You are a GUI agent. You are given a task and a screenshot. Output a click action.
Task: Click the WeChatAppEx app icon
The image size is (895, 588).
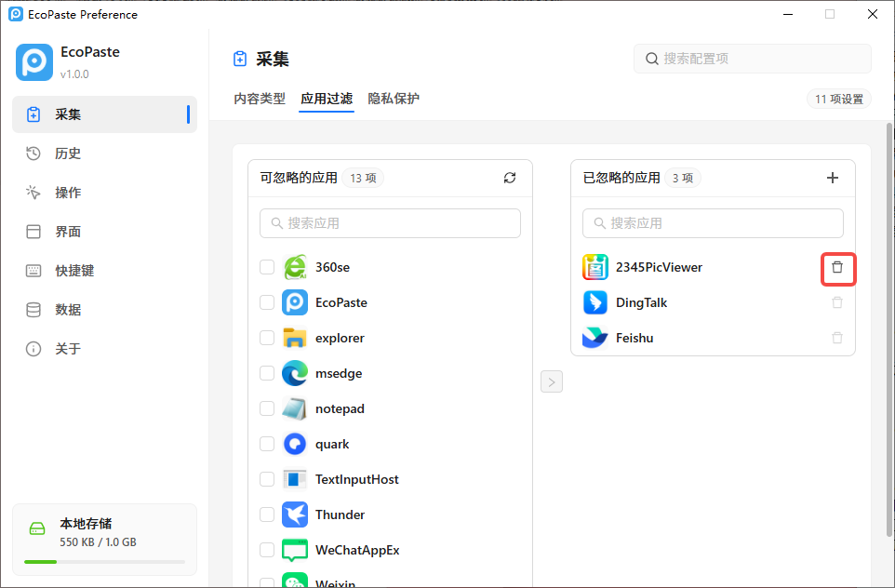[x=295, y=551]
